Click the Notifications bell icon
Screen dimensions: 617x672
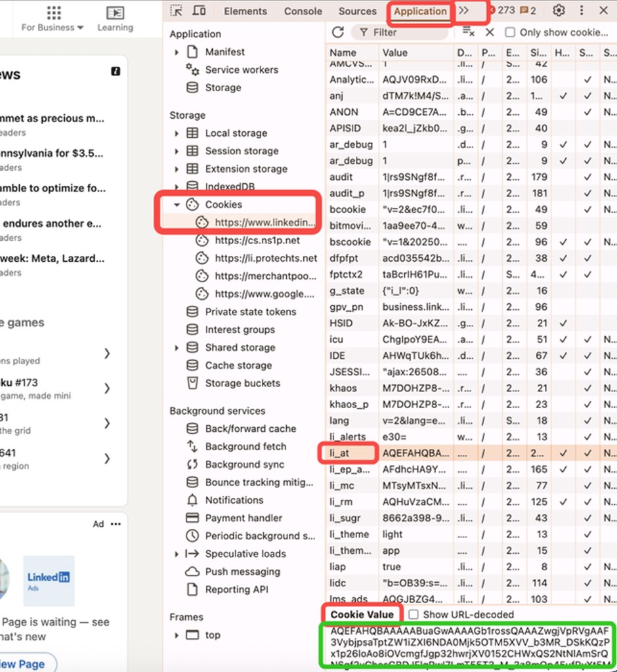pyautogui.click(x=192, y=499)
